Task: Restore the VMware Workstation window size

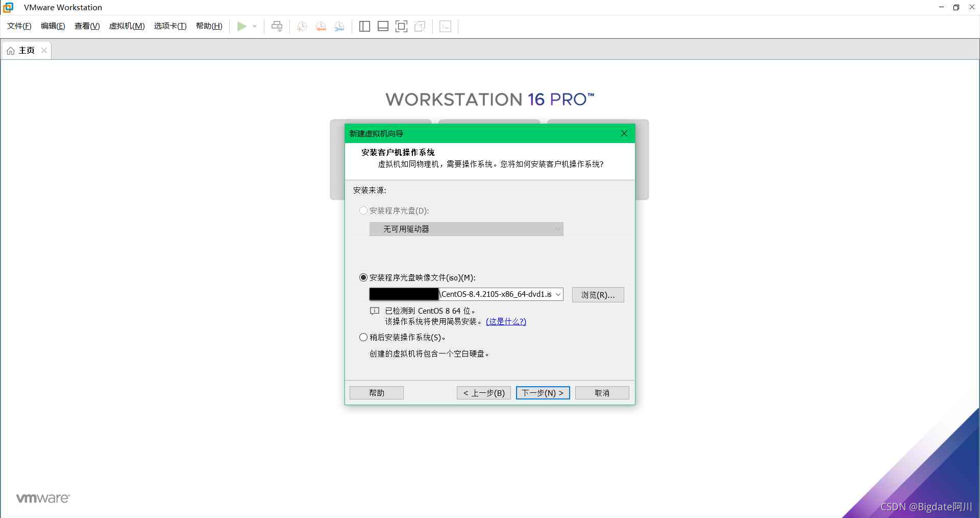Action: pyautogui.click(x=956, y=7)
